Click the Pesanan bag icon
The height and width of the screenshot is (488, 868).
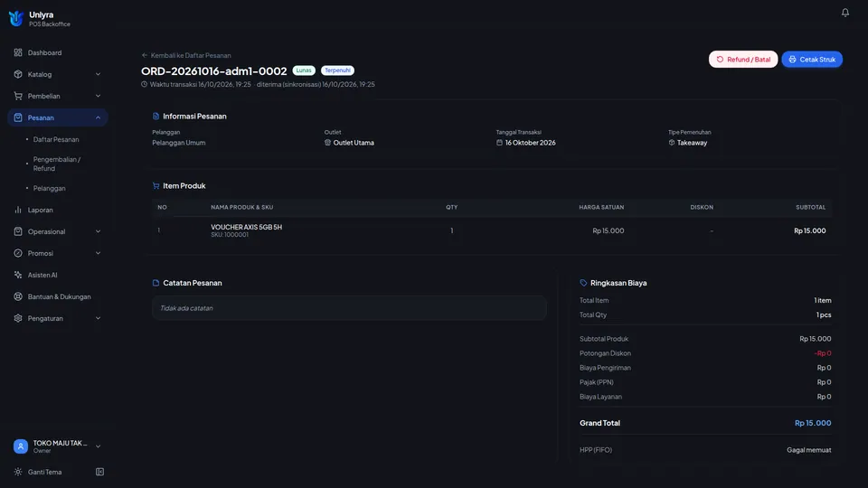tap(18, 117)
